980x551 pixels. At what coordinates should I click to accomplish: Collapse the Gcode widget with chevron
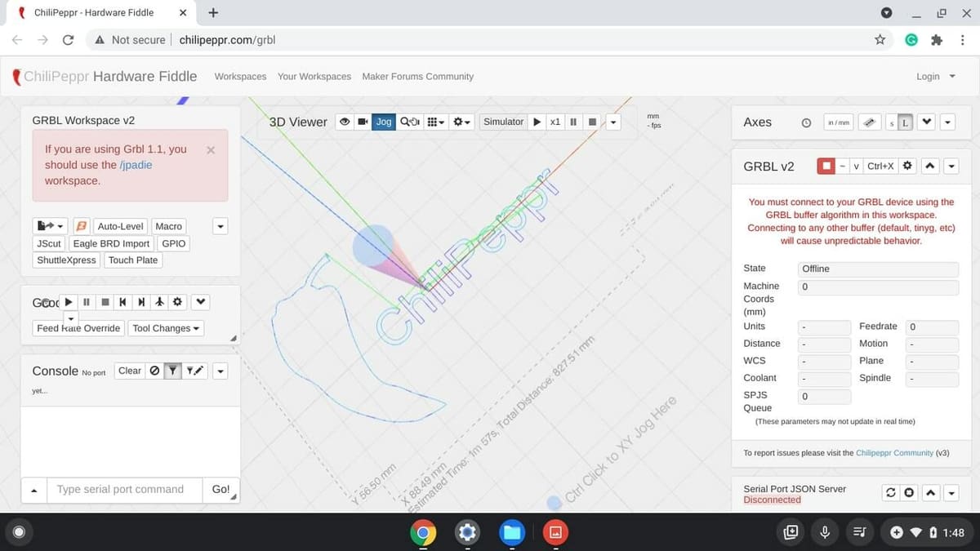(201, 302)
